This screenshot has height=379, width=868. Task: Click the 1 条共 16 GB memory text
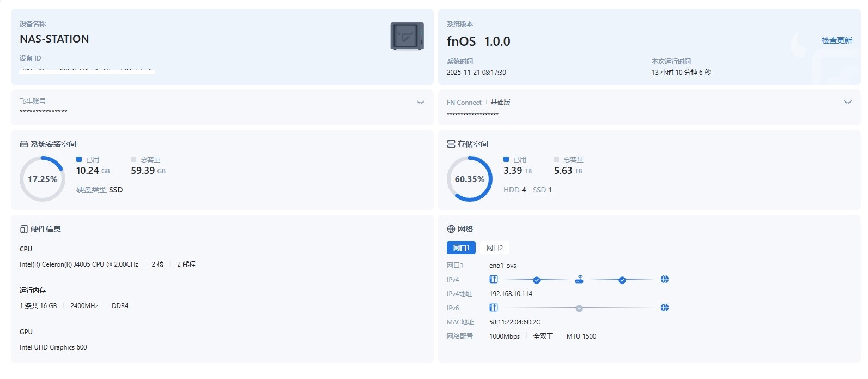38,305
